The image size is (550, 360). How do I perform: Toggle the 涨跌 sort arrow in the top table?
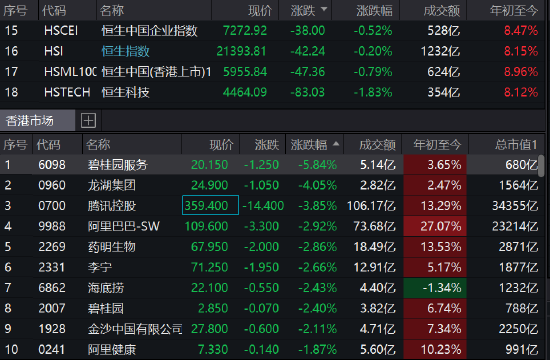coord(324,9)
